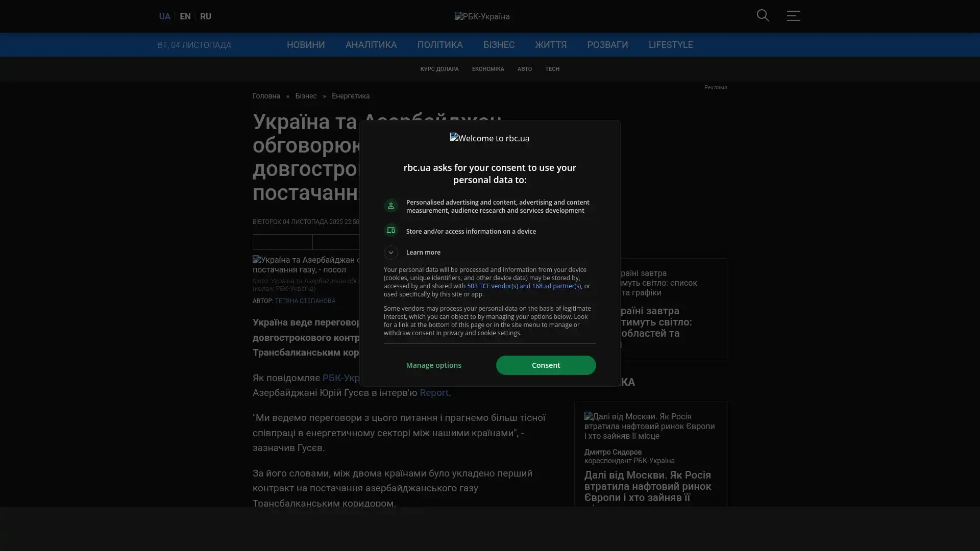The width and height of the screenshot is (980, 551).
Task: Click the store information device icon
Action: pyautogui.click(x=391, y=231)
